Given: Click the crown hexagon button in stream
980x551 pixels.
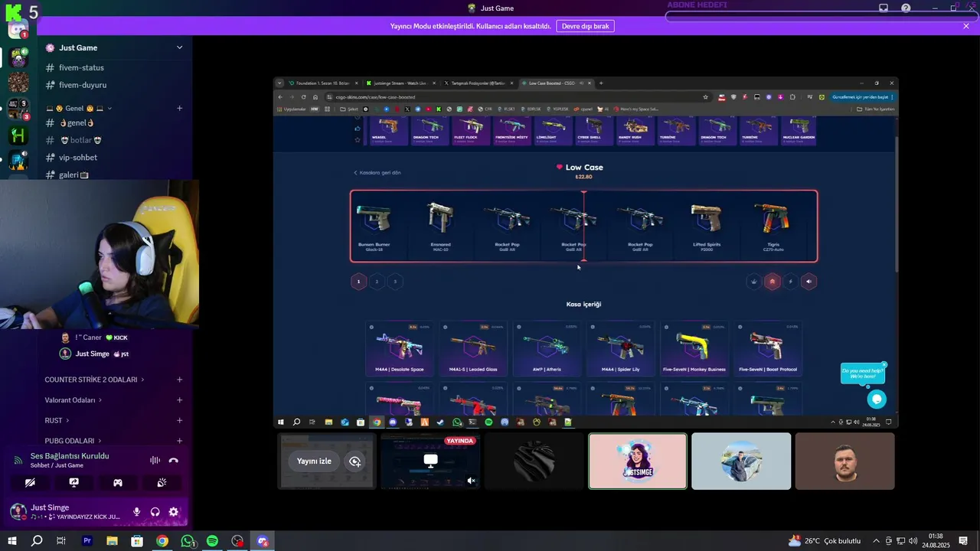Looking at the screenshot, I should (754, 282).
